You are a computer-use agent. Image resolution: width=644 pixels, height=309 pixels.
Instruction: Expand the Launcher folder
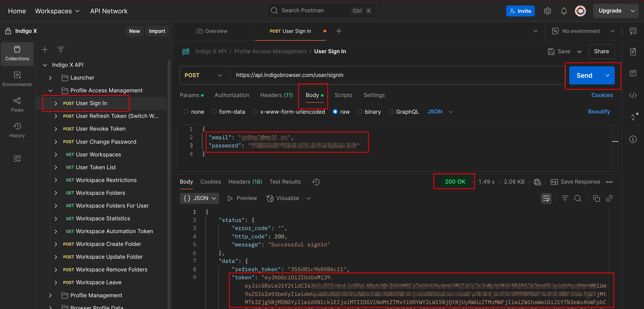[x=50, y=78]
